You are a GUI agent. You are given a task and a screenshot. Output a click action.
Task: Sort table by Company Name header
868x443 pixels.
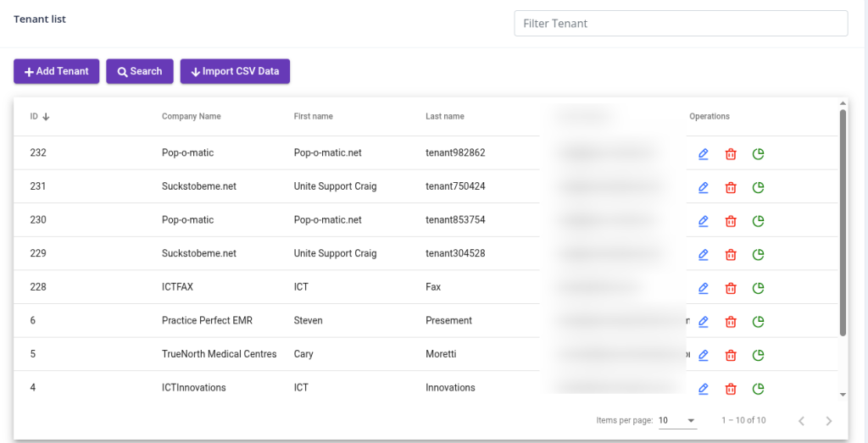(x=191, y=117)
